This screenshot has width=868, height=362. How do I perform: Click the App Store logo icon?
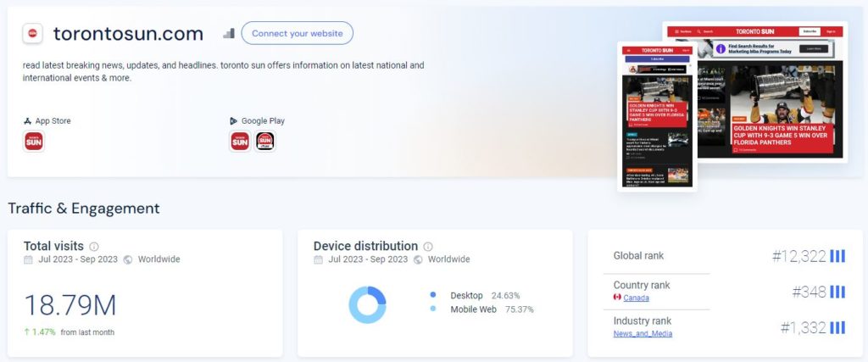[27, 120]
